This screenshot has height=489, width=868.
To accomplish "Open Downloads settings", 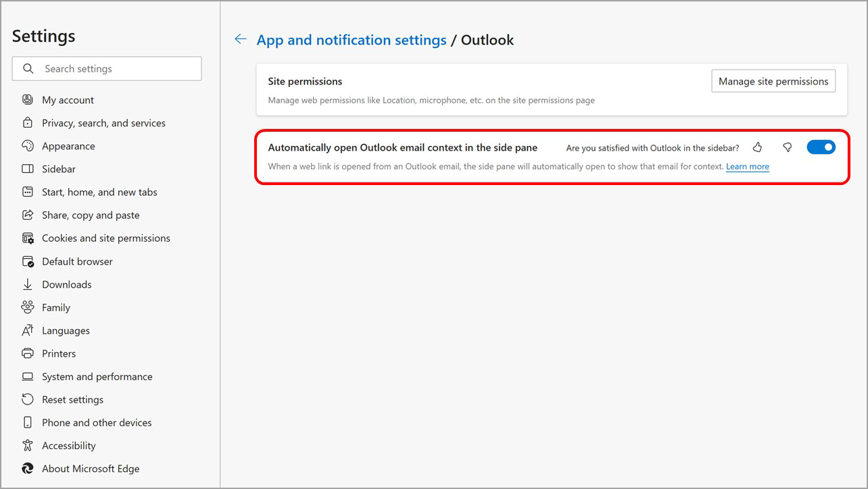I will tap(66, 284).
